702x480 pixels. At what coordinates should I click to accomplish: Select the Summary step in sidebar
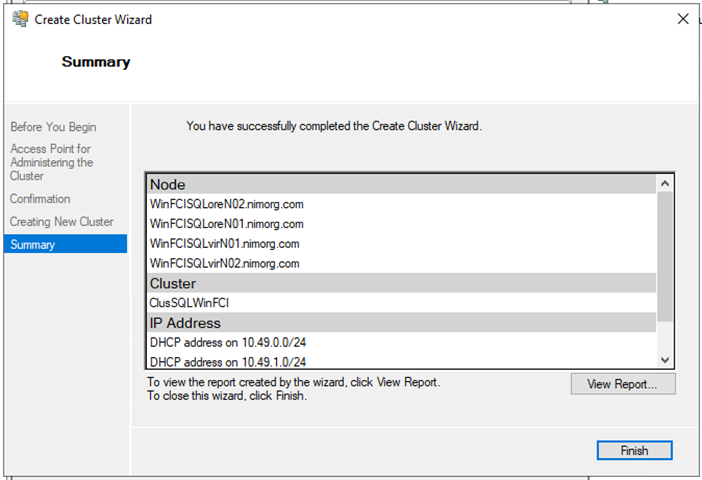pos(65,244)
